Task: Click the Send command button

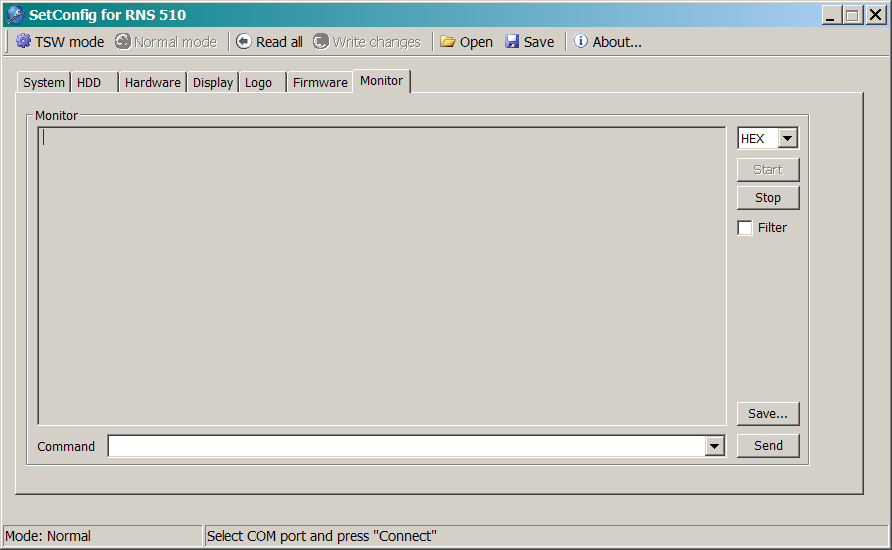Action: (768, 445)
